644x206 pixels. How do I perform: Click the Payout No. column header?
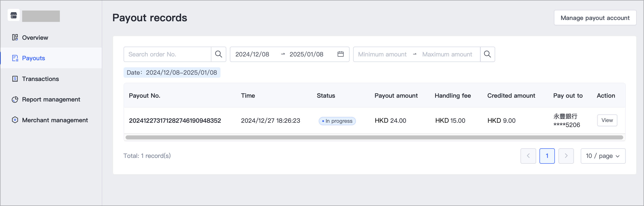pos(145,96)
